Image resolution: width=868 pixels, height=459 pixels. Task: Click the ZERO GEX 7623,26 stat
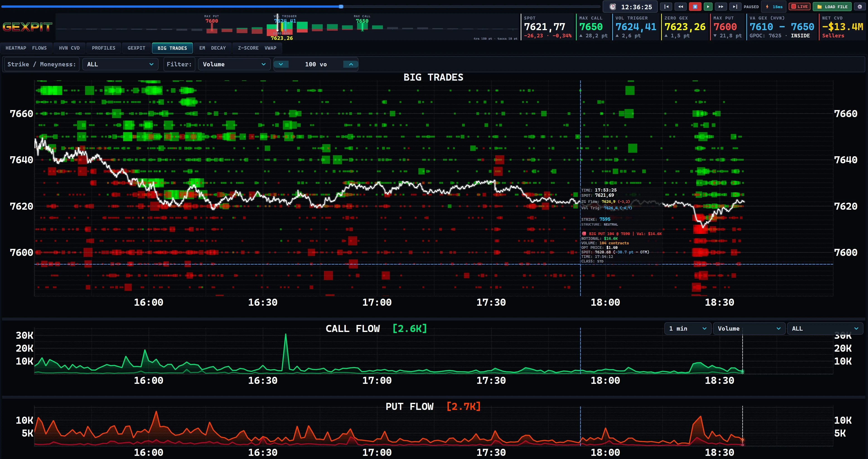[685, 27]
